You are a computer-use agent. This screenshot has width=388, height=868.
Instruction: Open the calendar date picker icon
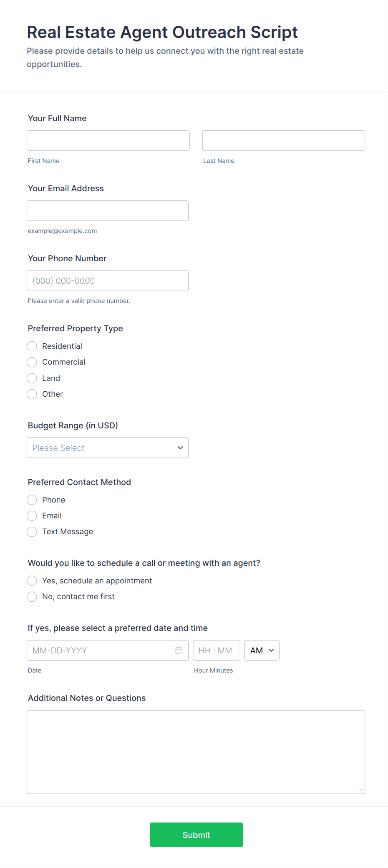tap(179, 650)
